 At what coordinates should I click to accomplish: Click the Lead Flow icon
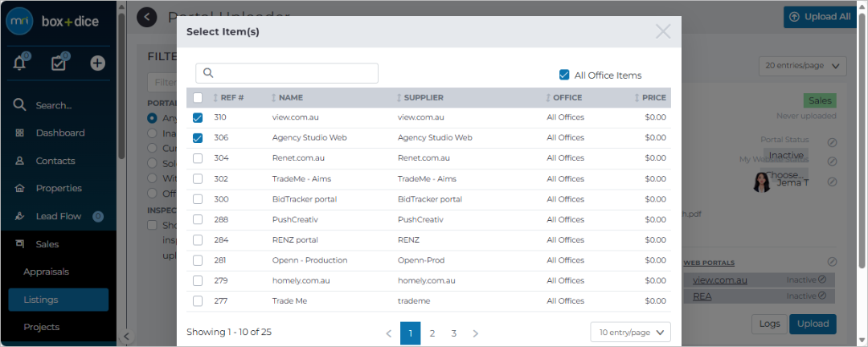click(x=20, y=216)
